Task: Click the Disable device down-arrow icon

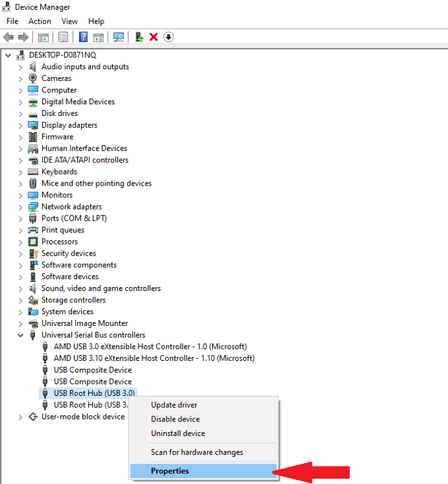Action: tap(168, 37)
